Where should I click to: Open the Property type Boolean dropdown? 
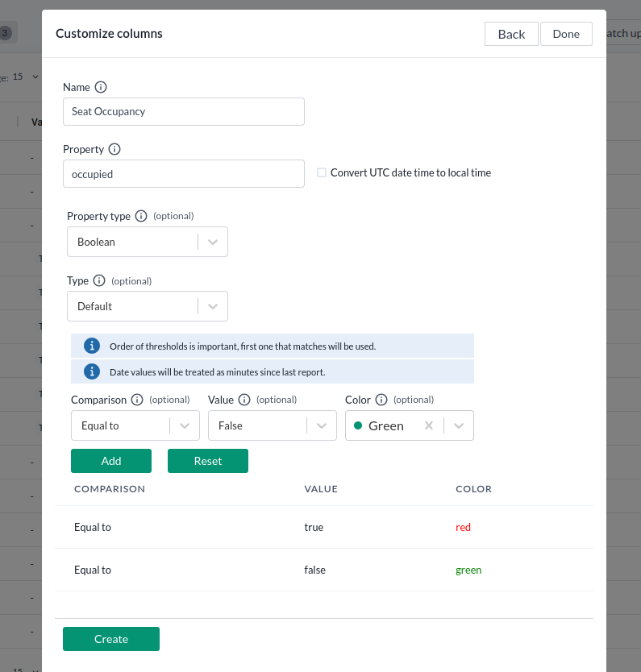tap(148, 242)
